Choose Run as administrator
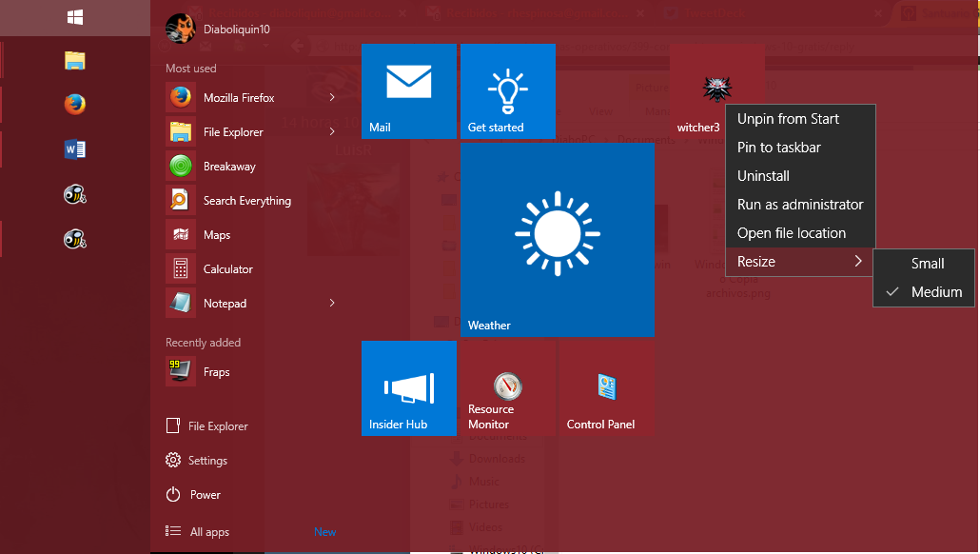This screenshot has height=554, width=980. pyautogui.click(x=799, y=205)
